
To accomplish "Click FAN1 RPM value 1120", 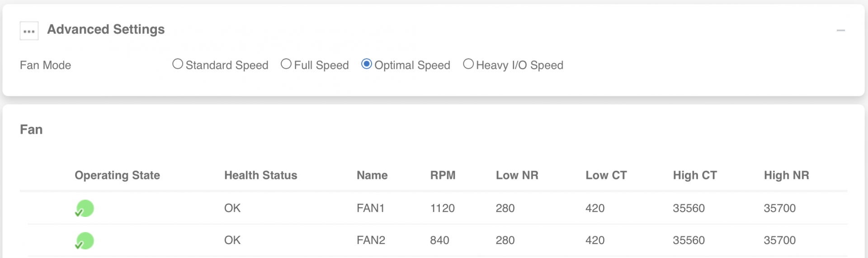I will click(442, 208).
